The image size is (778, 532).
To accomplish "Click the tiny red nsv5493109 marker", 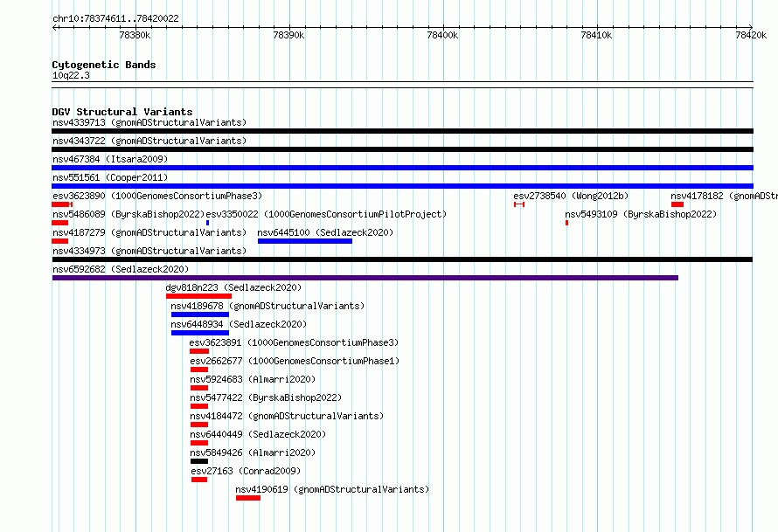I will click(566, 223).
